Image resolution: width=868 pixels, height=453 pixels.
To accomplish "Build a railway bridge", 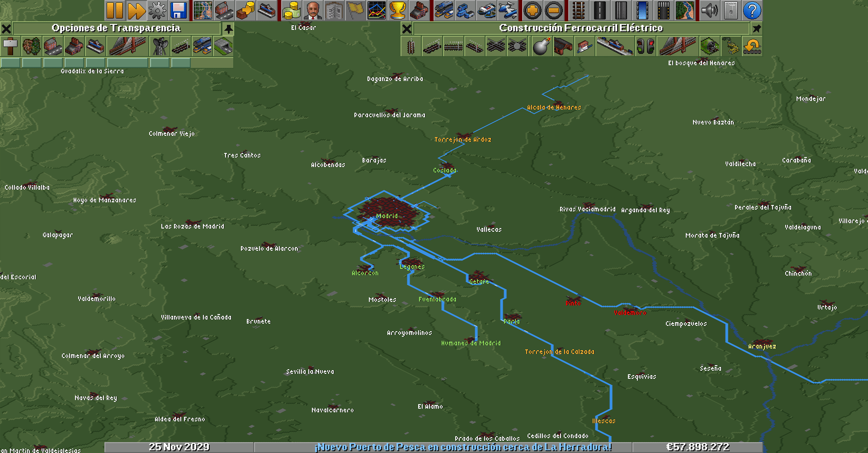I will tap(677, 46).
